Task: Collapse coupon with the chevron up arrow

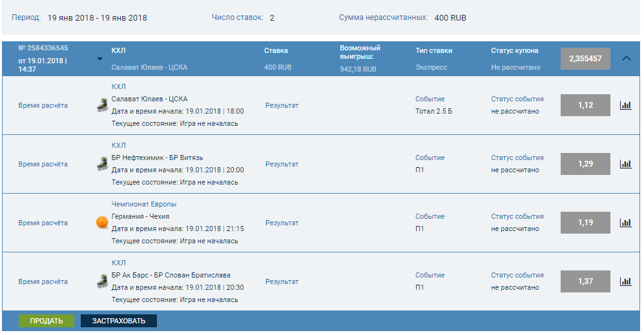Action: point(627,58)
